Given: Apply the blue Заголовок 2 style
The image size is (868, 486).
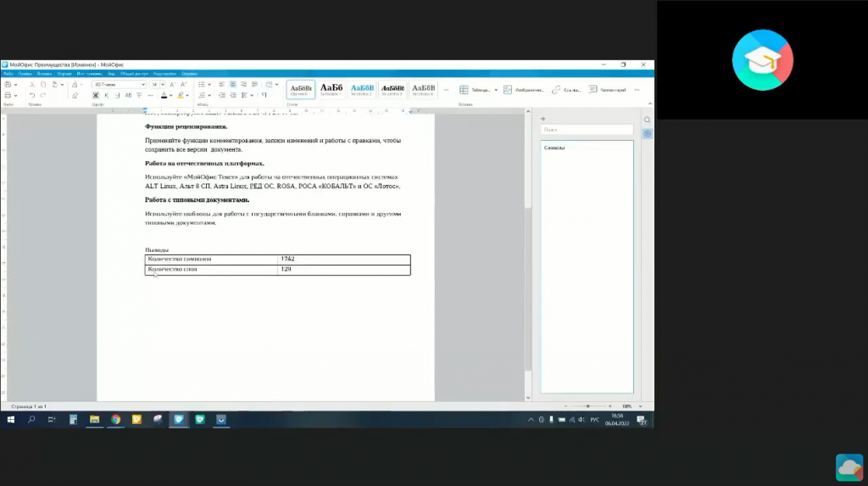Looking at the screenshot, I should coord(362,89).
